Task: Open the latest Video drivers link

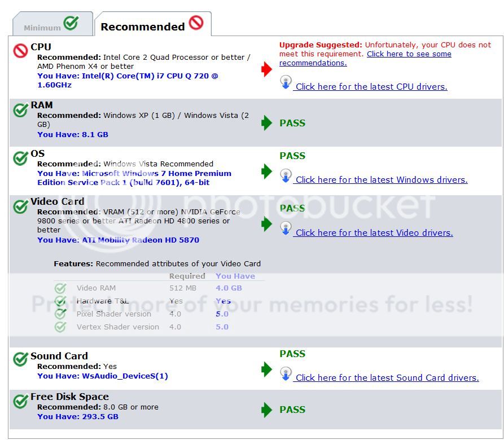Action: [x=374, y=233]
